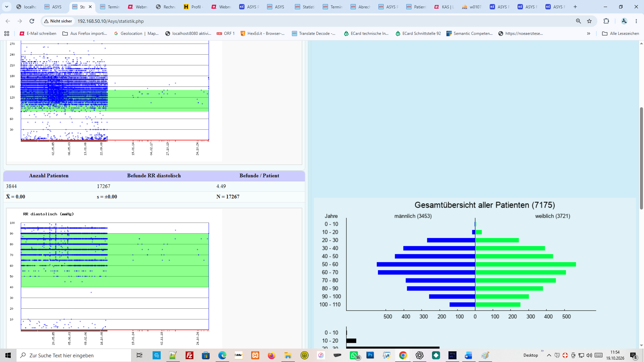Image resolution: width=644 pixels, height=362 pixels.
Task: Open FileZilla from the taskbar
Action: point(190,355)
